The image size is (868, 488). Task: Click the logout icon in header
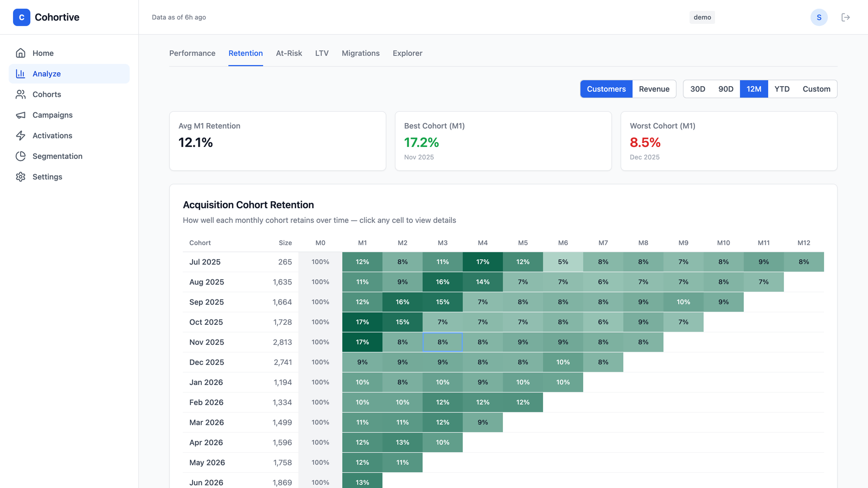click(845, 17)
